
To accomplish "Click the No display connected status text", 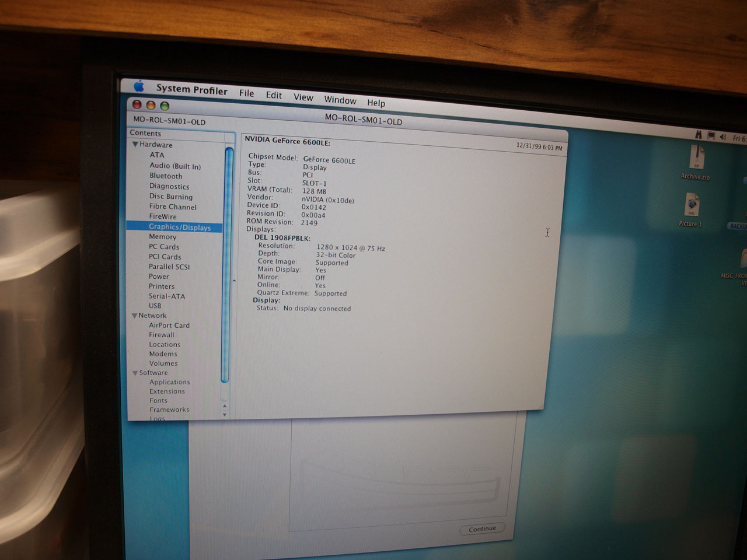I will pos(317,309).
